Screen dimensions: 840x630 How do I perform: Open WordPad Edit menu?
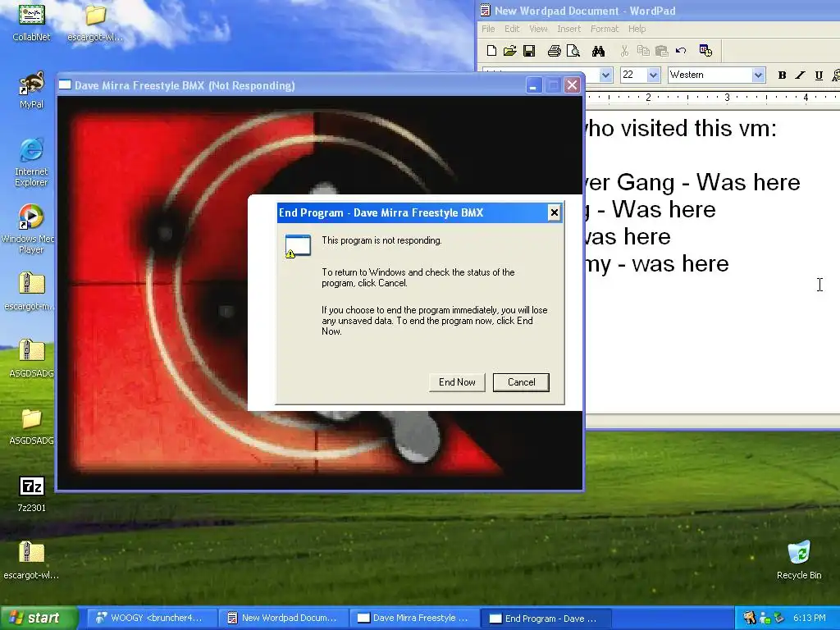(x=512, y=29)
